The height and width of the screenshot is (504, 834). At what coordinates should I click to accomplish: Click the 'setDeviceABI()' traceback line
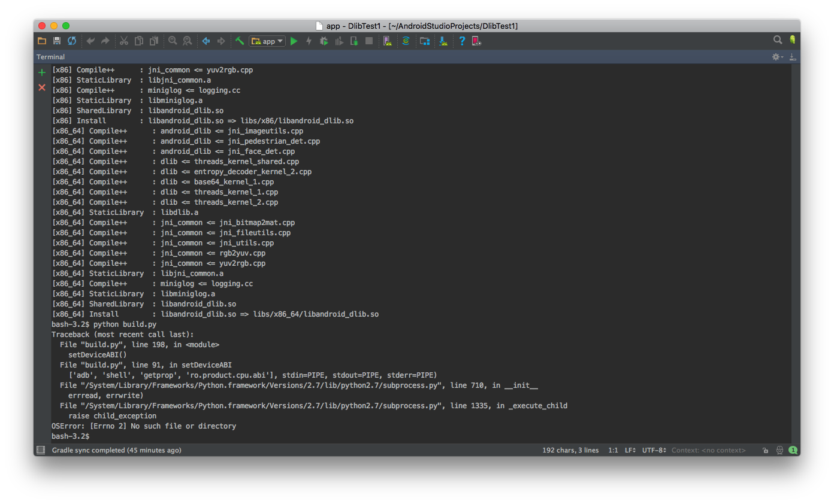[98, 355]
